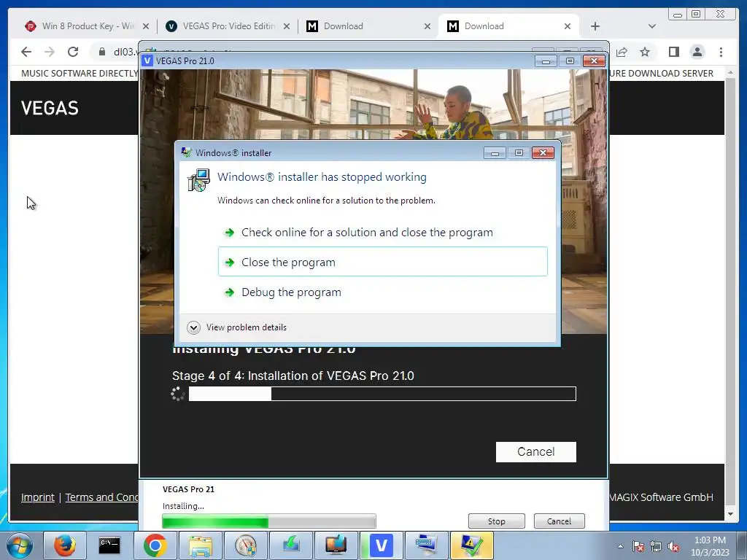Screen dimensions: 747x560
Task: Click page scrollbar down arrow
Action: (x=730, y=514)
